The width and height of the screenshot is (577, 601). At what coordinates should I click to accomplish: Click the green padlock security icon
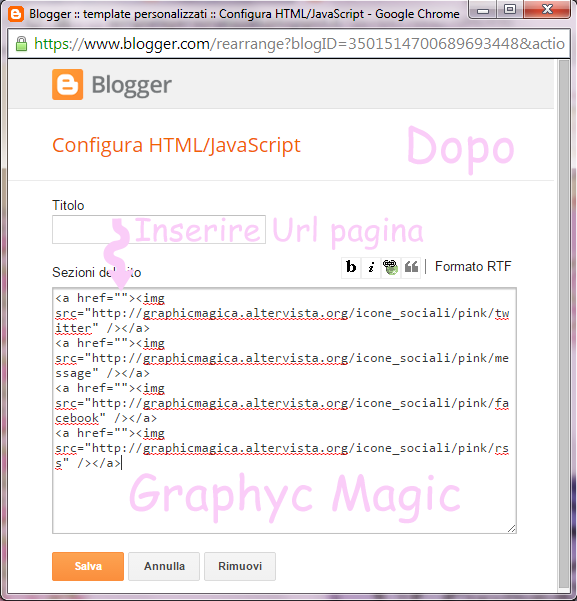click(21, 44)
